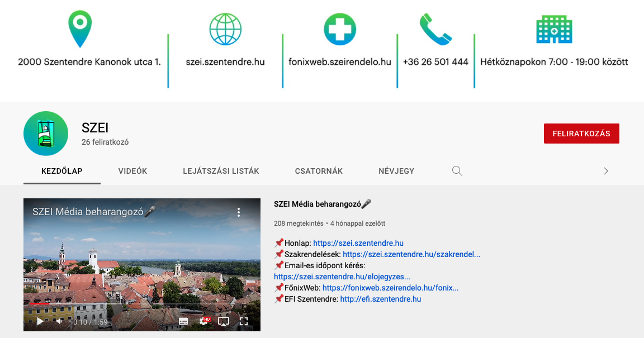This screenshot has width=644, height=338.
Task: Open video settings gear icon
Action: [203, 322]
